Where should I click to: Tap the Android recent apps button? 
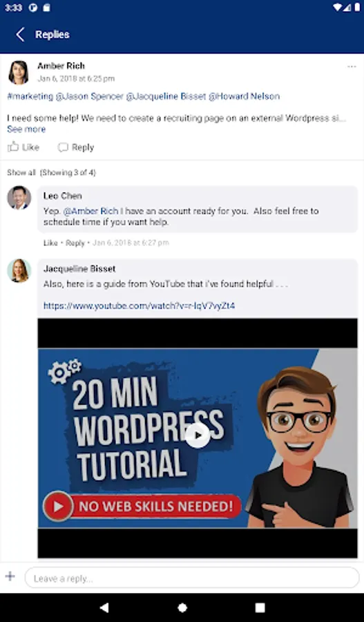pyautogui.click(x=260, y=607)
